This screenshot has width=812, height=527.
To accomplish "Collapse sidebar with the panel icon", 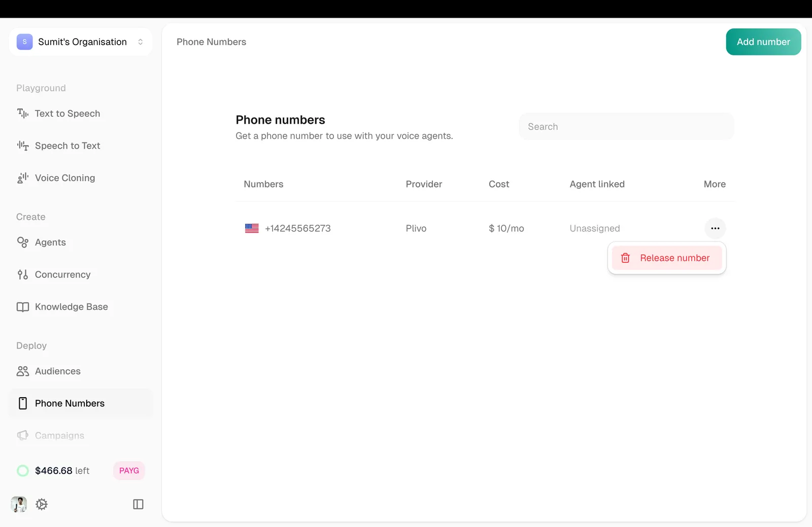I will 138,504.
